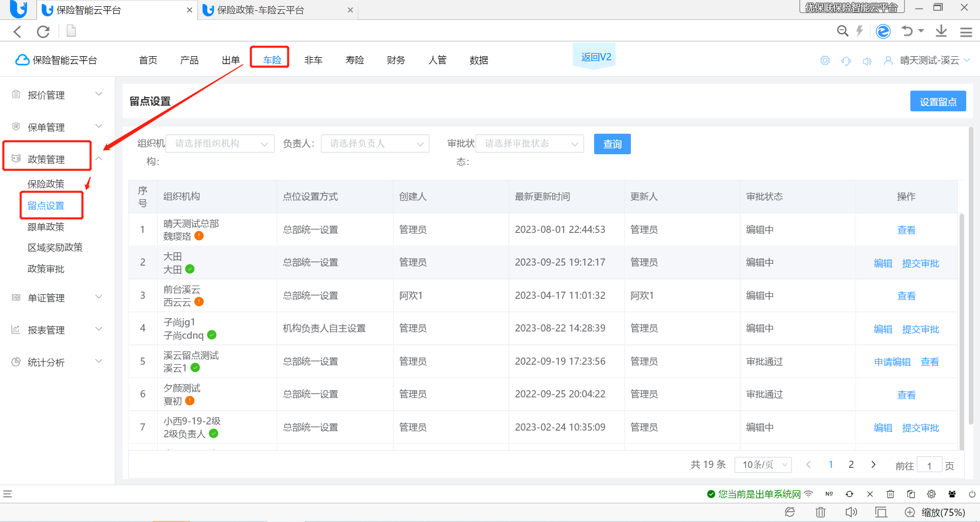
Task: Reload the page with the refresh icon
Action: (x=43, y=32)
